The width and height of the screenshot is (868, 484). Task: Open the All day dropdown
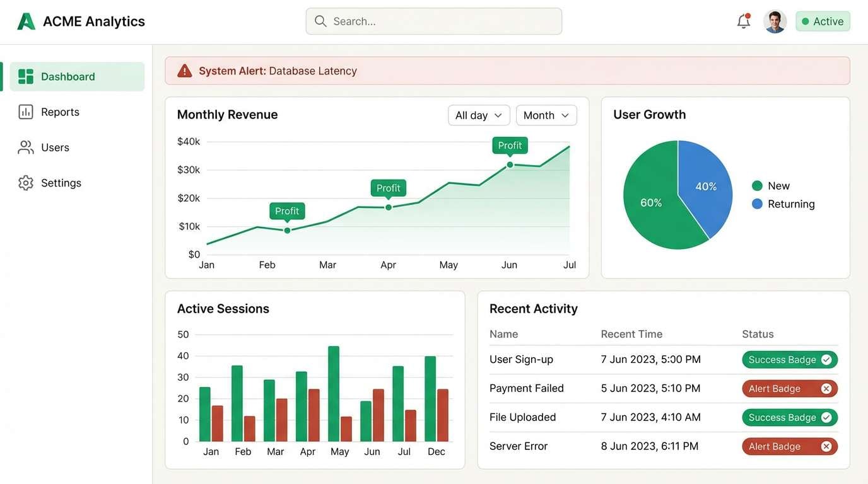click(x=479, y=115)
